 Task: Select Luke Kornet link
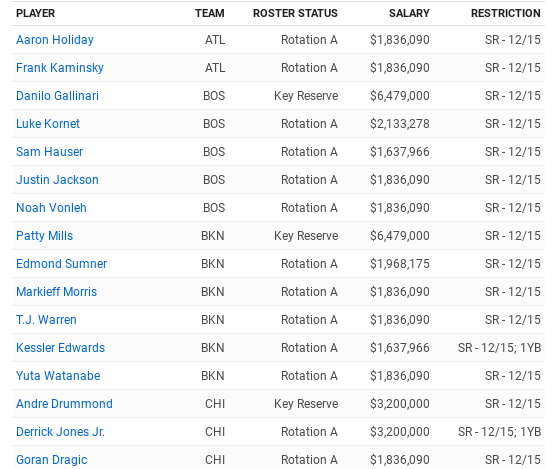(48, 124)
